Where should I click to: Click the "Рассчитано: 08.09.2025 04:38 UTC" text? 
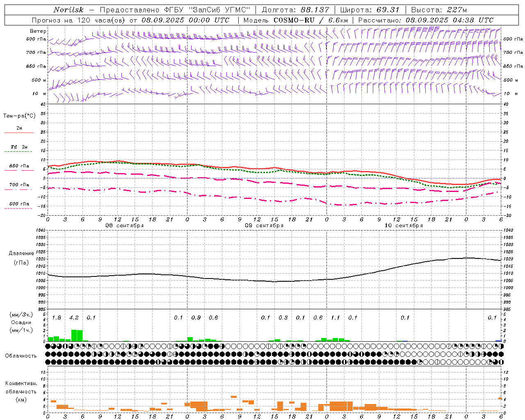click(x=426, y=20)
